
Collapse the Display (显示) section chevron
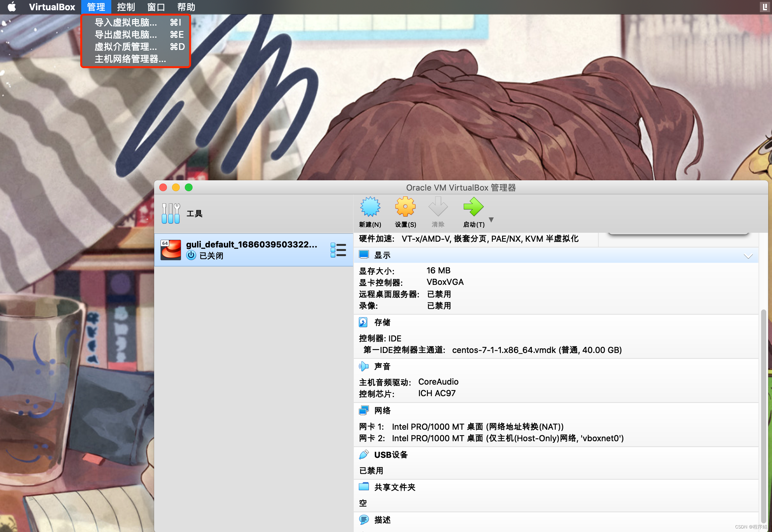748,256
